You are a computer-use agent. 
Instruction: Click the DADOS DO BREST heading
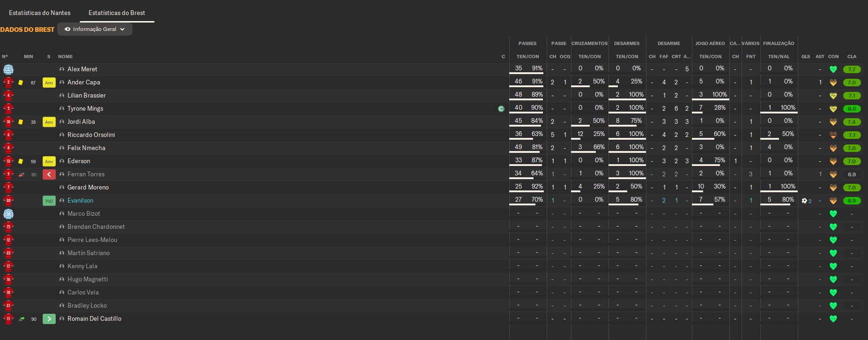pyautogui.click(x=27, y=30)
